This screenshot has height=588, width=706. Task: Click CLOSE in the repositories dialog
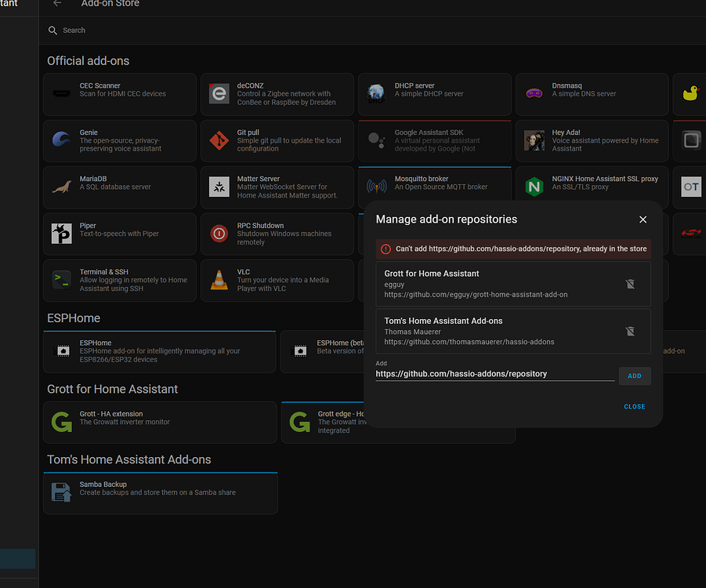[635, 406]
